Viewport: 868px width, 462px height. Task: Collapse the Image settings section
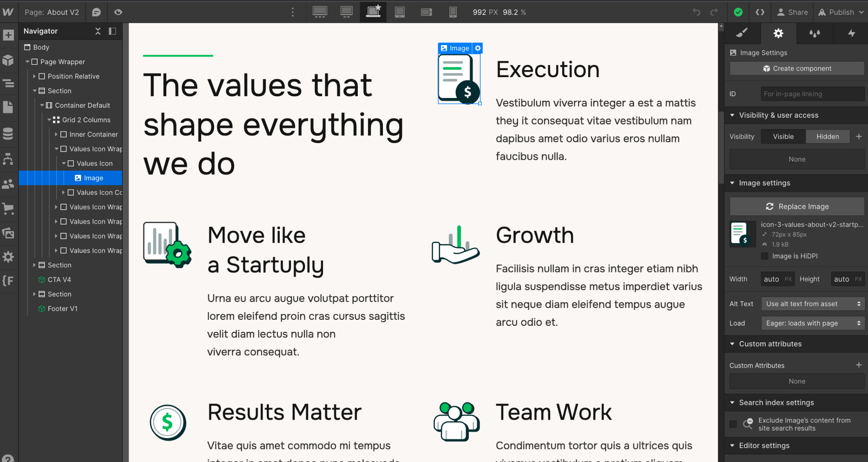(733, 183)
